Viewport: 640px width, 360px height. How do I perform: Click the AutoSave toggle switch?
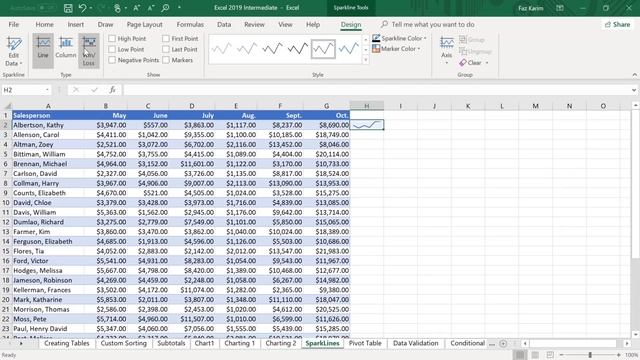coord(47,8)
